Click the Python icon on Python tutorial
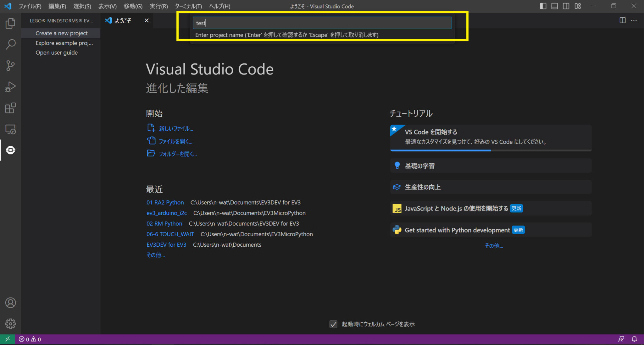 pyautogui.click(x=397, y=230)
